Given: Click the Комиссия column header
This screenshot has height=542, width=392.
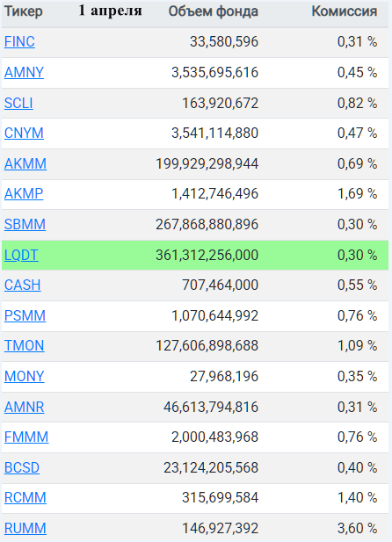Looking at the screenshot, I should [345, 11].
